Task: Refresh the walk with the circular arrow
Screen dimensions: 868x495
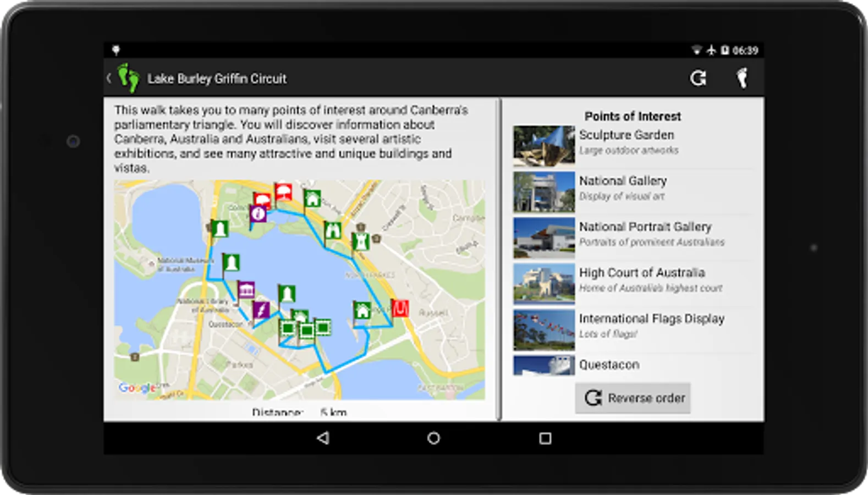Action: pyautogui.click(x=698, y=78)
